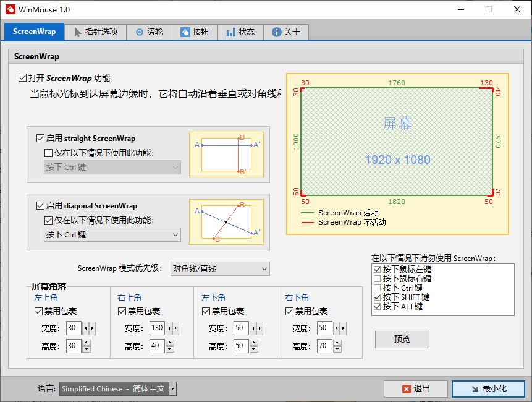Click the WinMouse app icon in title bar
The height and width of the screenshot is (402, 532).
coord(10,9)
